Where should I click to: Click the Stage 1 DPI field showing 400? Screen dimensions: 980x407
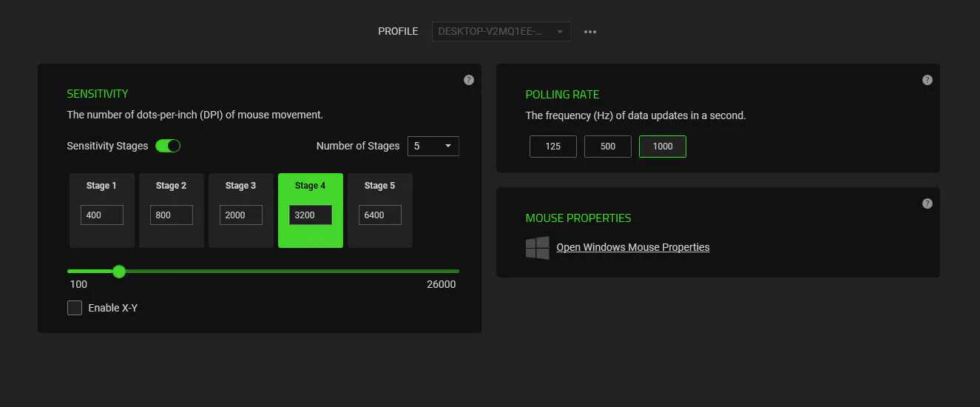click(x=102, y=215)
